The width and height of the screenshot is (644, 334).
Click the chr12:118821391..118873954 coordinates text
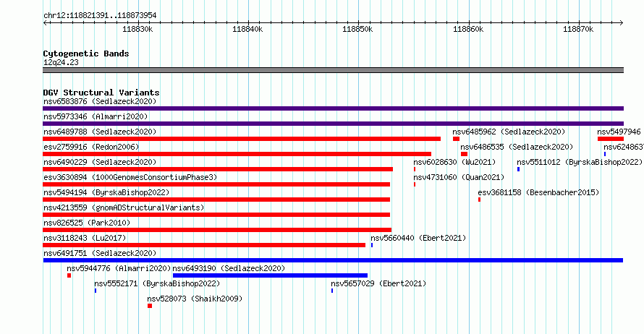point(100,15)
